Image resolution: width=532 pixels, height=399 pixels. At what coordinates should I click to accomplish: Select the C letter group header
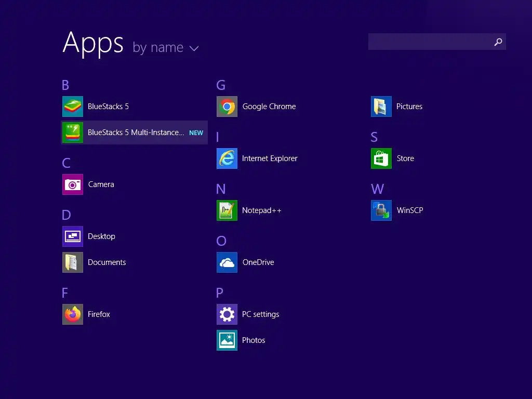tap(66, 163)
